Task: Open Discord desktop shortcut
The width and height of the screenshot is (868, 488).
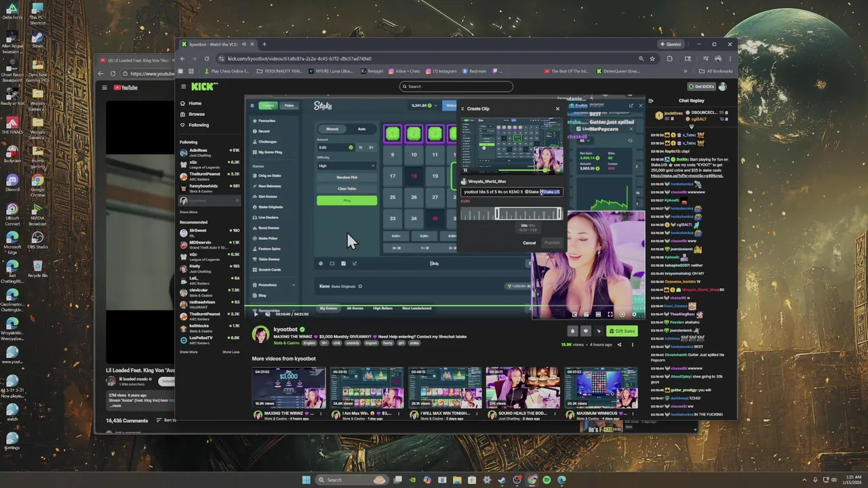Action: 12,183
